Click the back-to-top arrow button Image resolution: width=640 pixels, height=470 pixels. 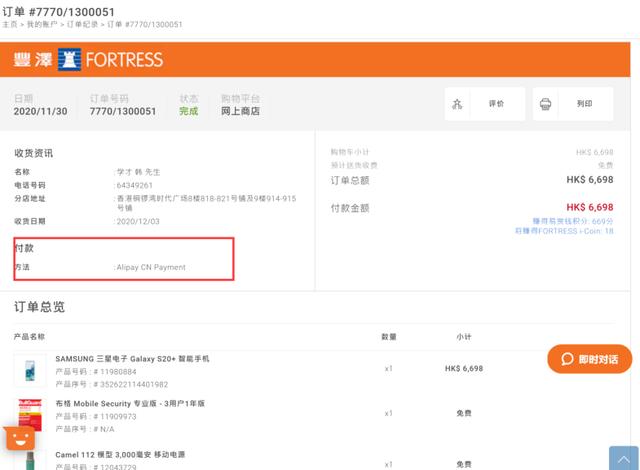[624, 459]
